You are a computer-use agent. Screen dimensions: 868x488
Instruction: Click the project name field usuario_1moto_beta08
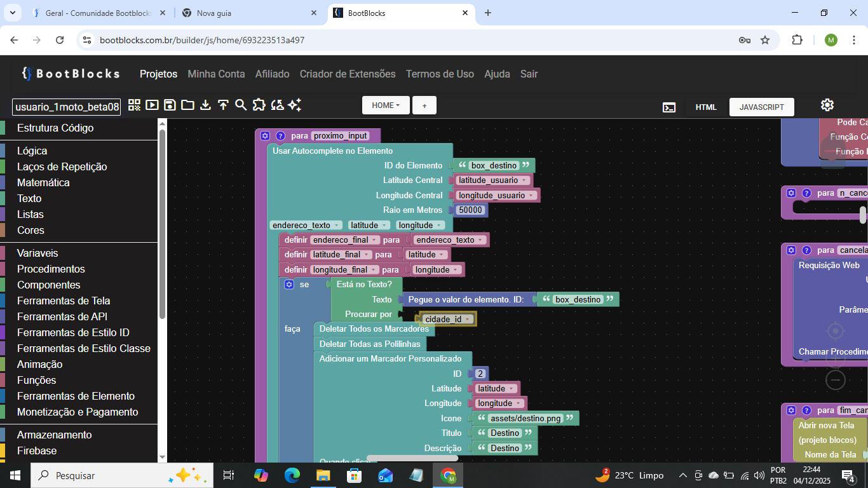66,107
